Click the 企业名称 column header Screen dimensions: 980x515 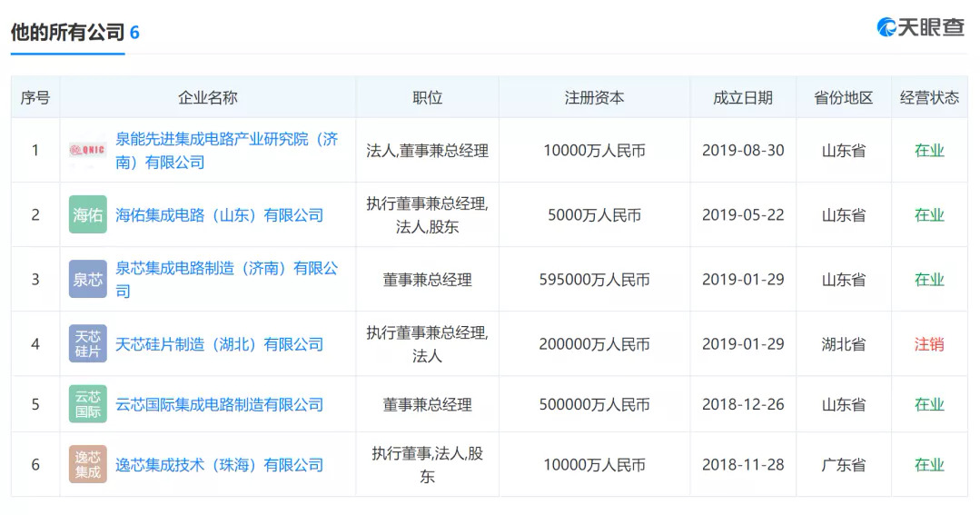(207, 97)
